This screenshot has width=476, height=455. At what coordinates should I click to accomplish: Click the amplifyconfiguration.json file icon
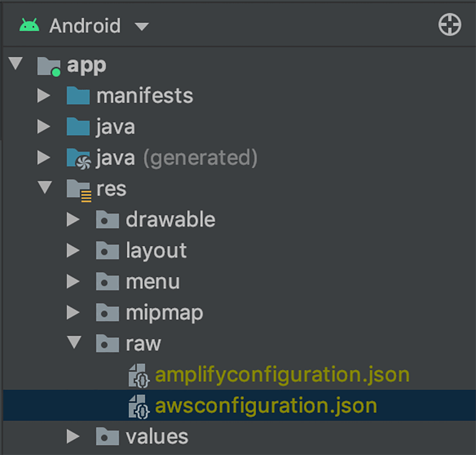coord(139,375)
